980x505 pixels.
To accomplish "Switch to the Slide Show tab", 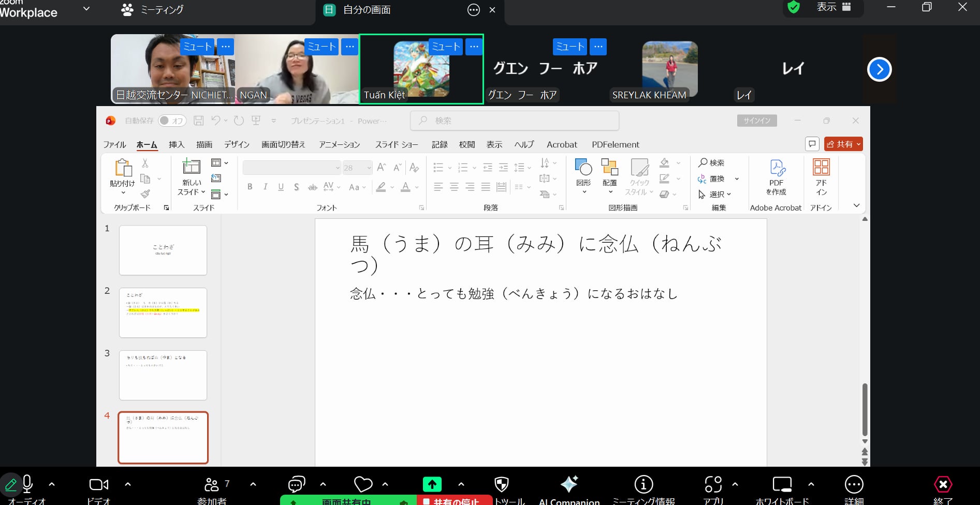I will click(397, 144).
